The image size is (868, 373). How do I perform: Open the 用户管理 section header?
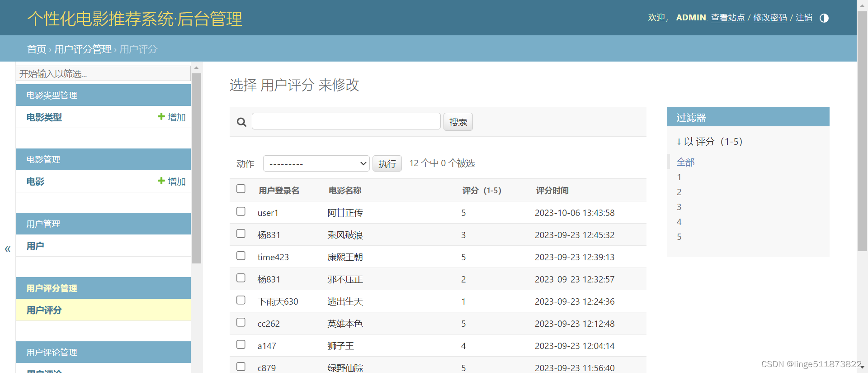click(43, 224)
